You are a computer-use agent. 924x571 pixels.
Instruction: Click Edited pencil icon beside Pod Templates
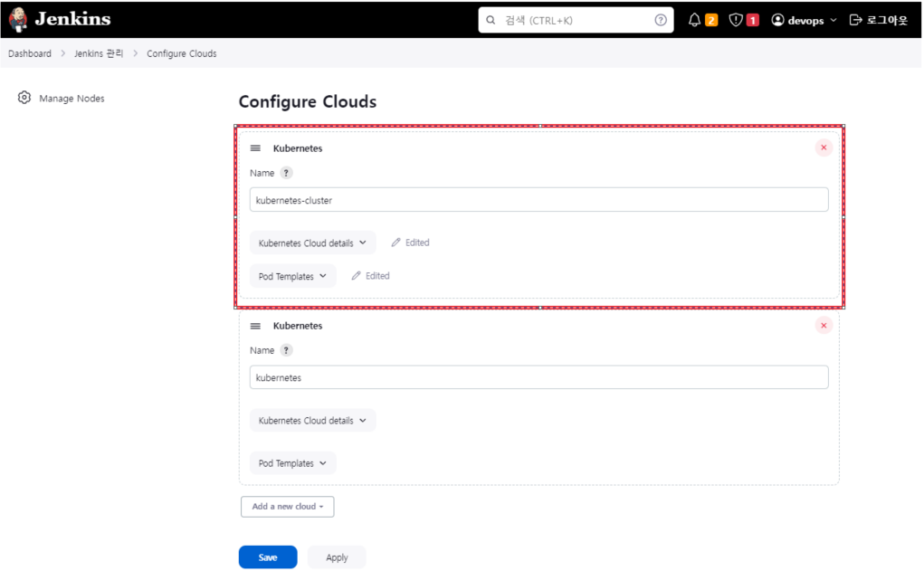356,276
